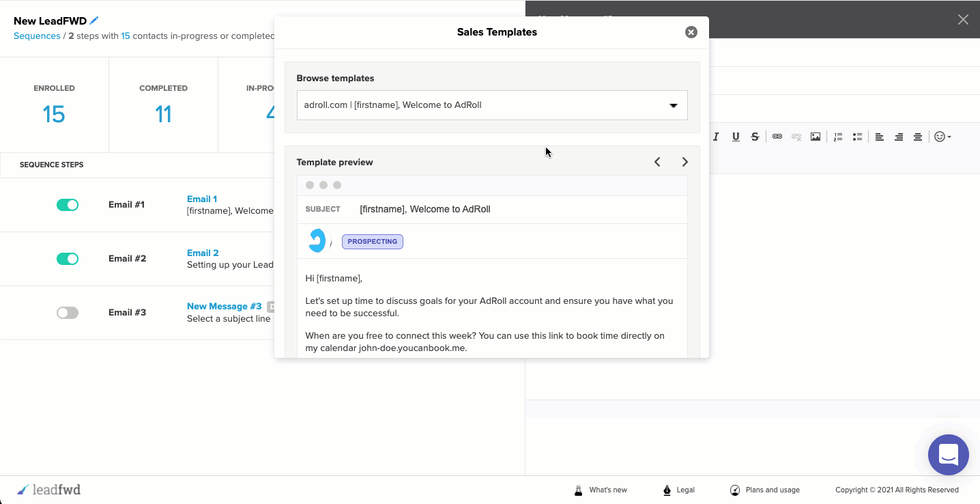Go to next template preview
This screenshot has height=504, width=980.
[684, 162]
